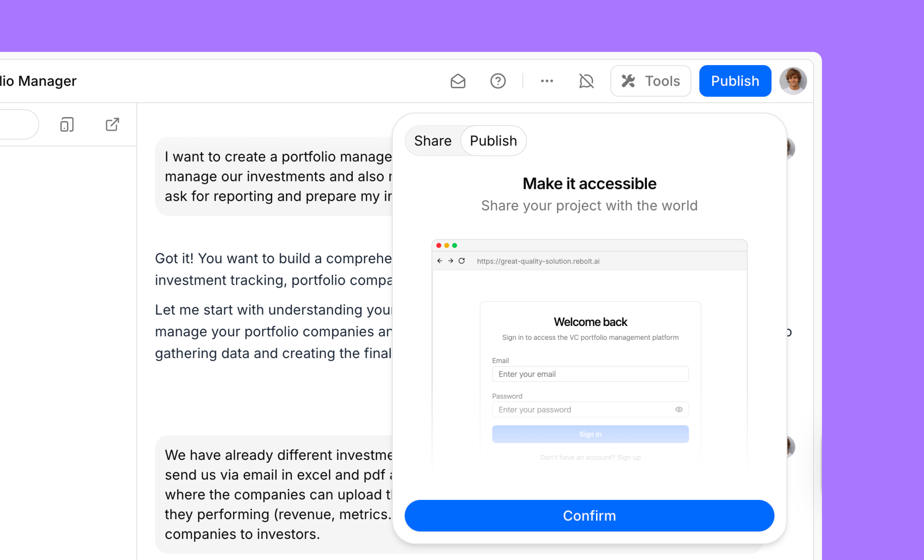The image size is (924, 560).
Task: Toggle the muted notifications bell
Action: tap(586, 81)
